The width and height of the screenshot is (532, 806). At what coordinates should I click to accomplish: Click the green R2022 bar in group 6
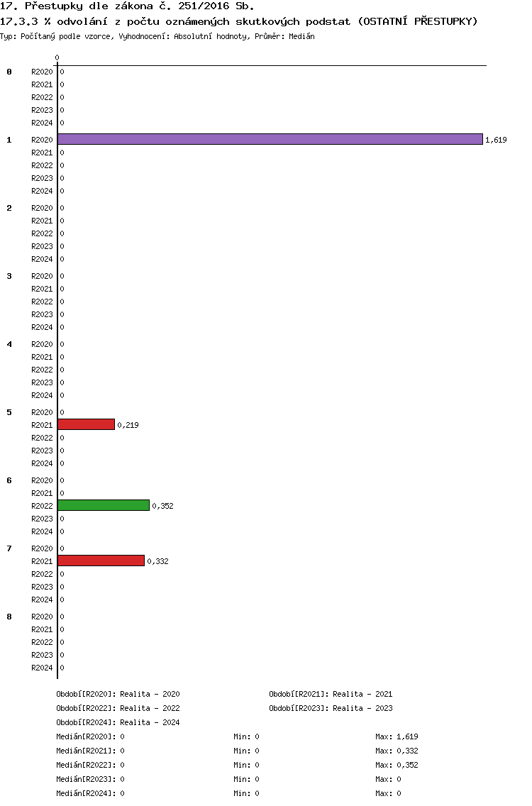click(104, 506)
